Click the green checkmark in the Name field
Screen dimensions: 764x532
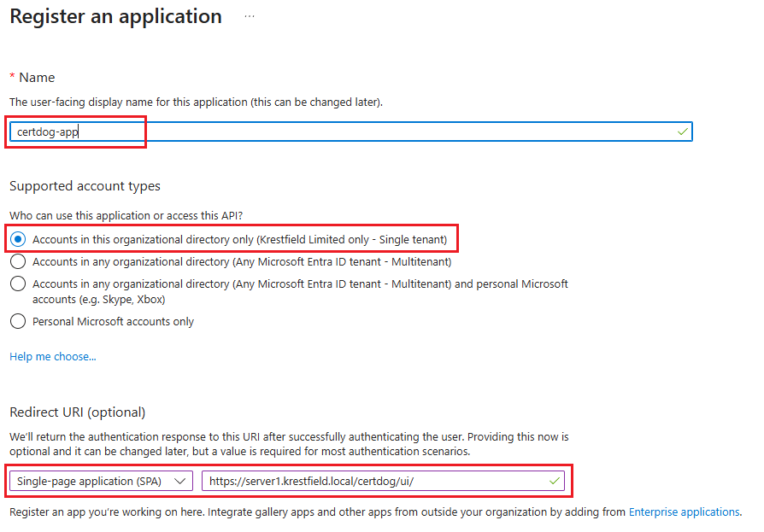coord(681,132)
